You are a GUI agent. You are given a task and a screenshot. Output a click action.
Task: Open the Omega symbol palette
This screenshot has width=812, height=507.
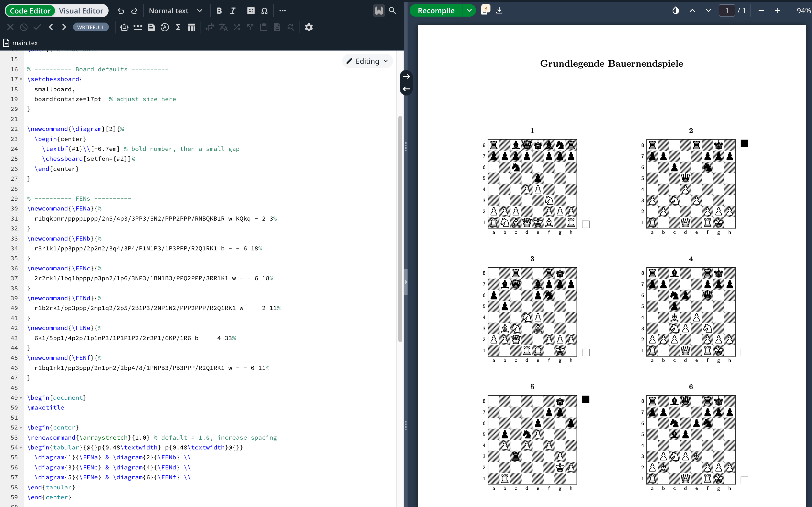tap(265, 11)
